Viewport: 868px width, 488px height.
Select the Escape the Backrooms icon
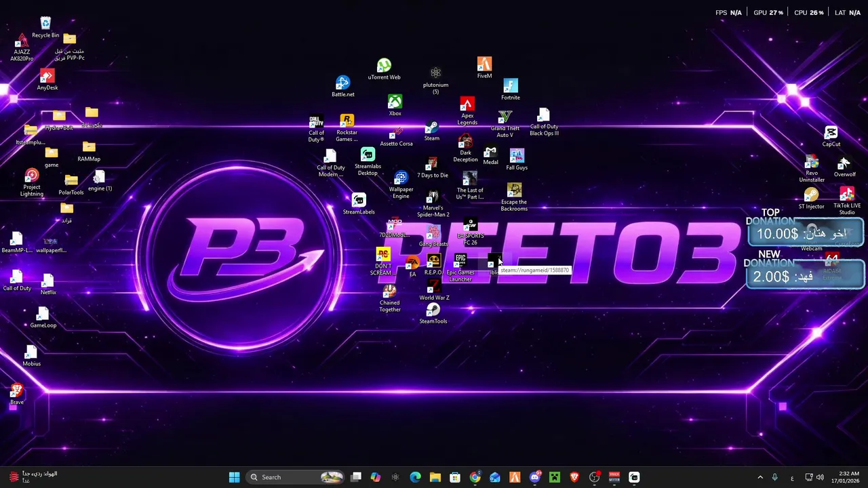coord(514,197)
